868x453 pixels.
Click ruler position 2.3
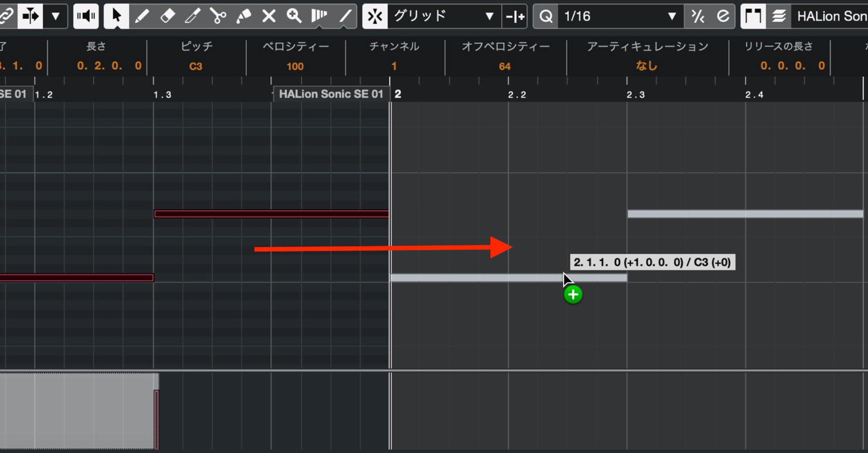pos(636,94)
